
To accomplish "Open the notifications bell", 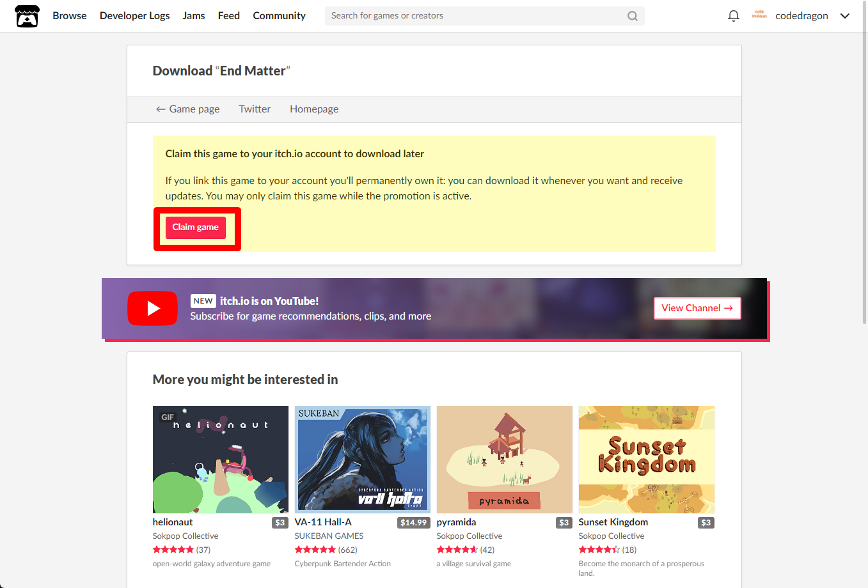I will pyautogui.click(x=734, y=16).
